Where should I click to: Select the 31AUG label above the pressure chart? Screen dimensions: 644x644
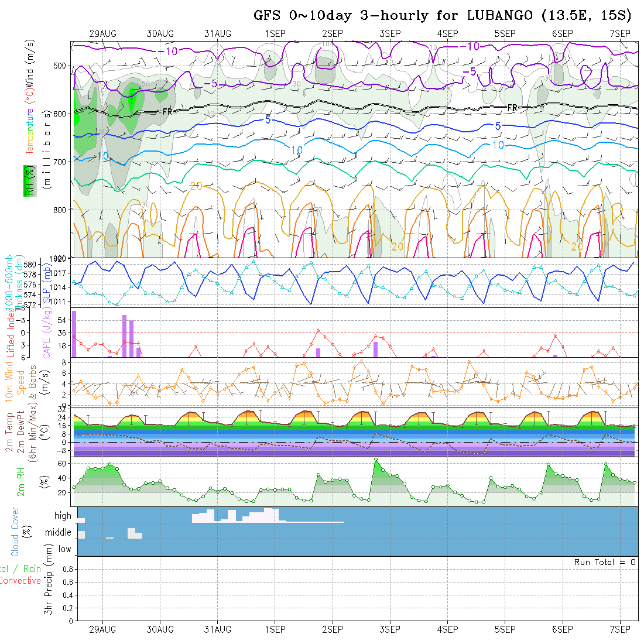point(218,34)
